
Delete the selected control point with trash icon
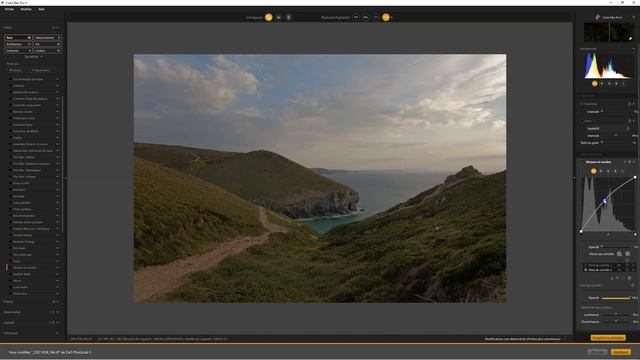coord(629,278)
